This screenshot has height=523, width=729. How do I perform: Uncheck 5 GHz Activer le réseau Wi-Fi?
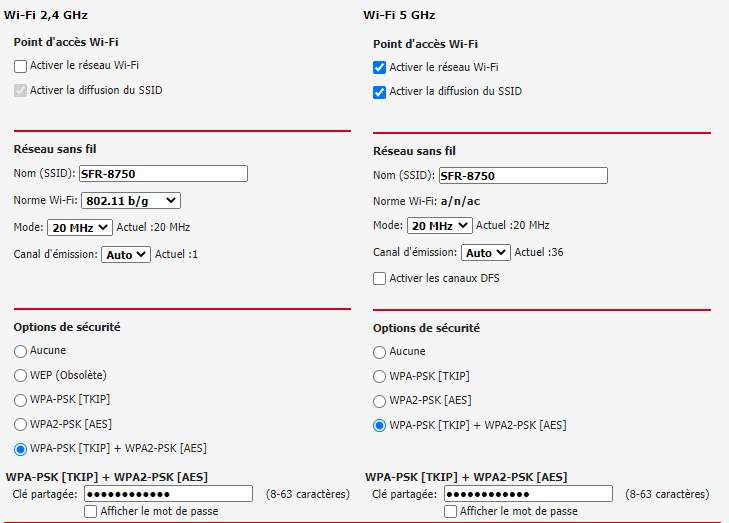click(379, 68)
